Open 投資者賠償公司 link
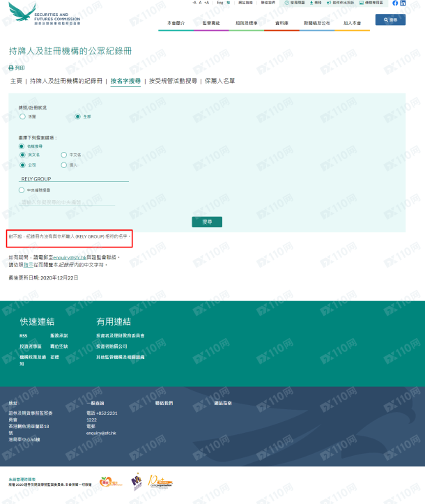425x504 pixels. [111, 346]
